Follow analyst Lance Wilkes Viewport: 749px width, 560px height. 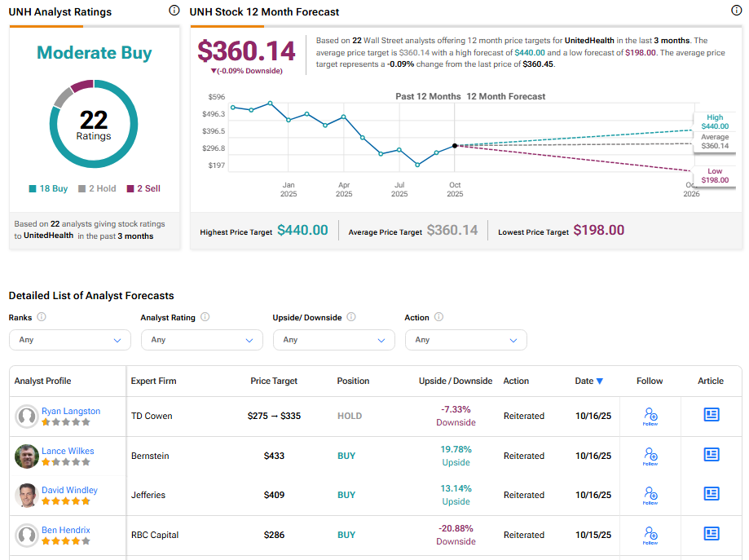(650, 456)
